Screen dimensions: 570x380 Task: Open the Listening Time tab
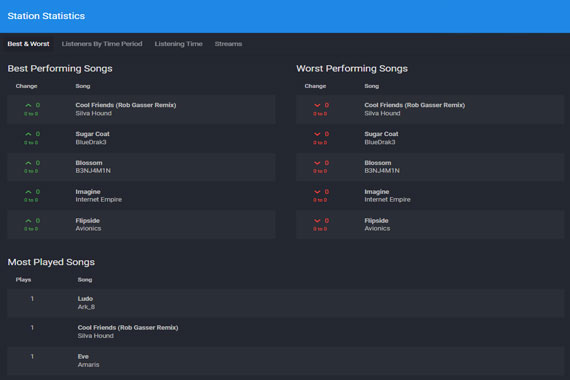(x=178, y=44)
